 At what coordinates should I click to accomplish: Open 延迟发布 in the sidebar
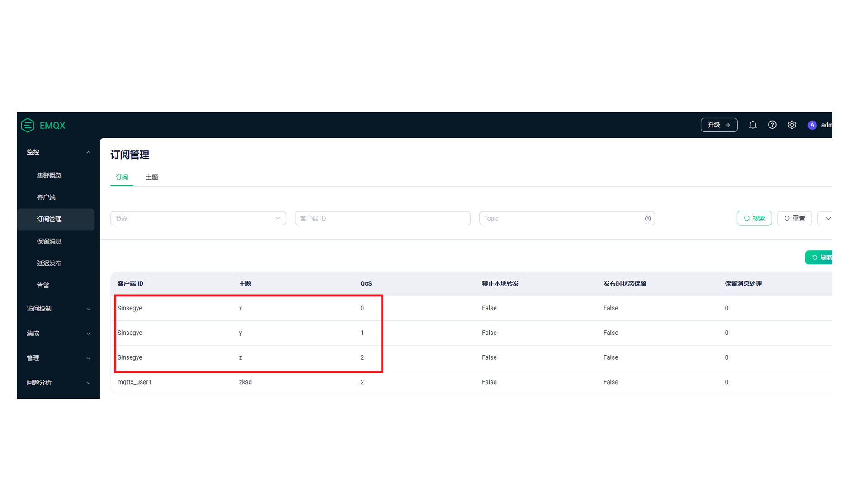pyautogui.click(x=49, y=263)
